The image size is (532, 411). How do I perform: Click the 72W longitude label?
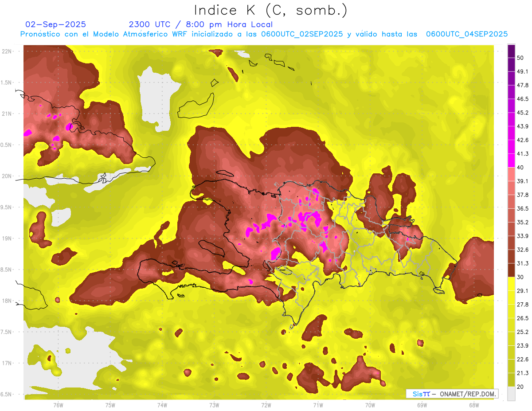pyautogui.click(x=266, y=405)
